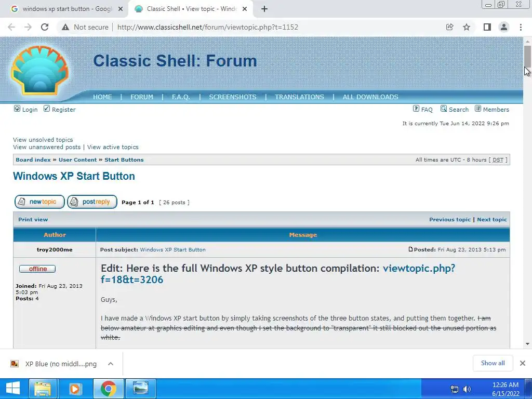
Task: Click the Search magnifier icon
Action: click(444, 109)
